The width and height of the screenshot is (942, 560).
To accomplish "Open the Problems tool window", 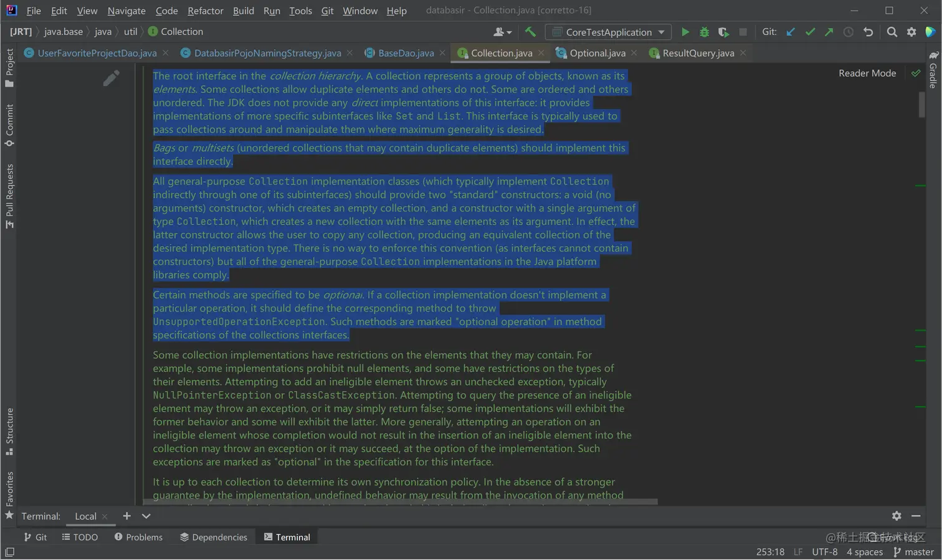I will pyautogui.click(x=138, y=537).
